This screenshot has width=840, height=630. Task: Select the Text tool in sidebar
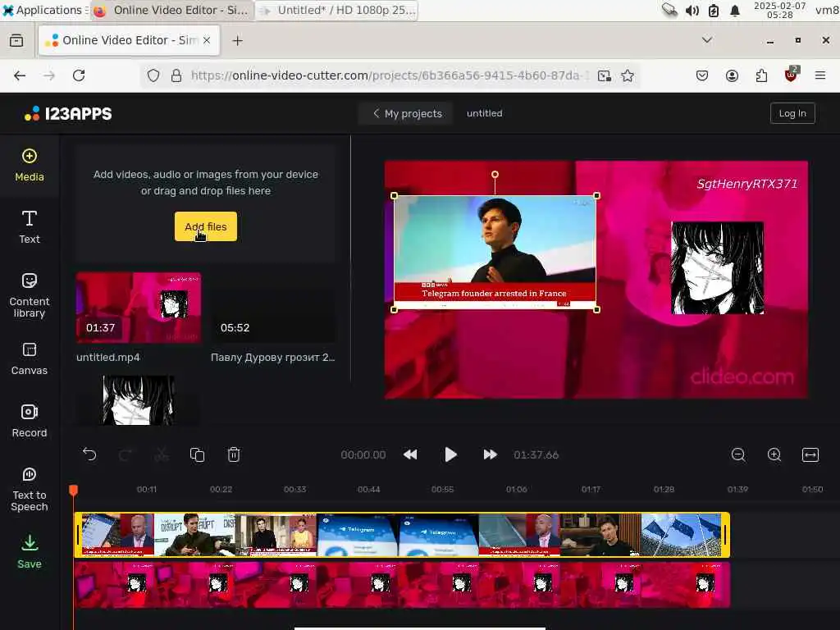pyautogui.click(x=30, y=227)
